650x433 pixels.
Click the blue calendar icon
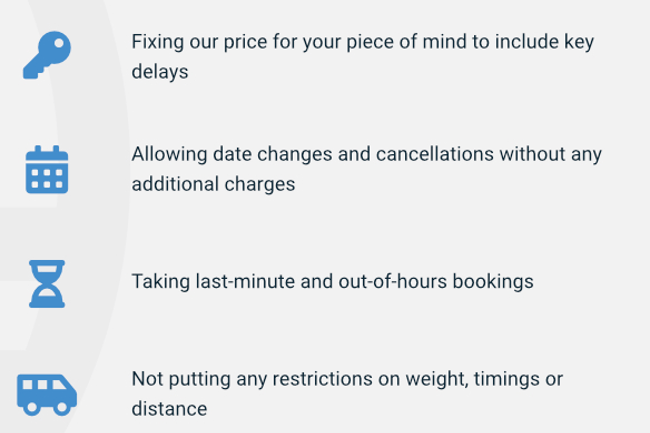[x=46, y=169]
